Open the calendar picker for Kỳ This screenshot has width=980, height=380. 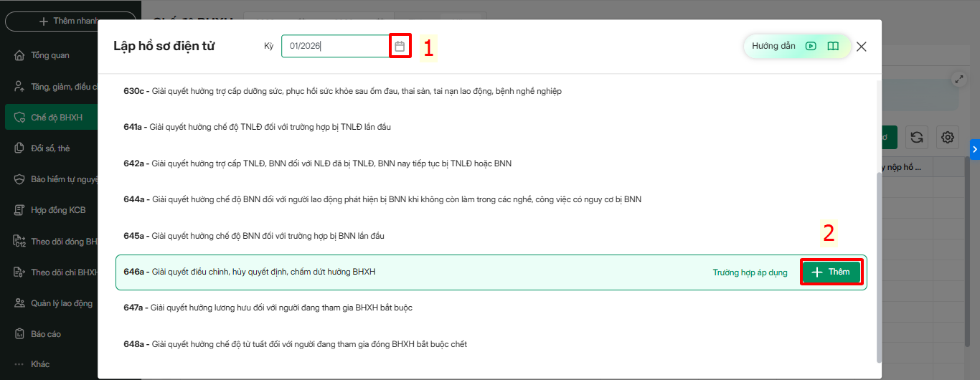pos(400,46)
